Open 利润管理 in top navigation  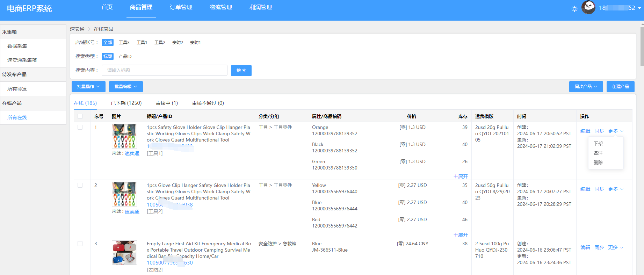(261, 7)
